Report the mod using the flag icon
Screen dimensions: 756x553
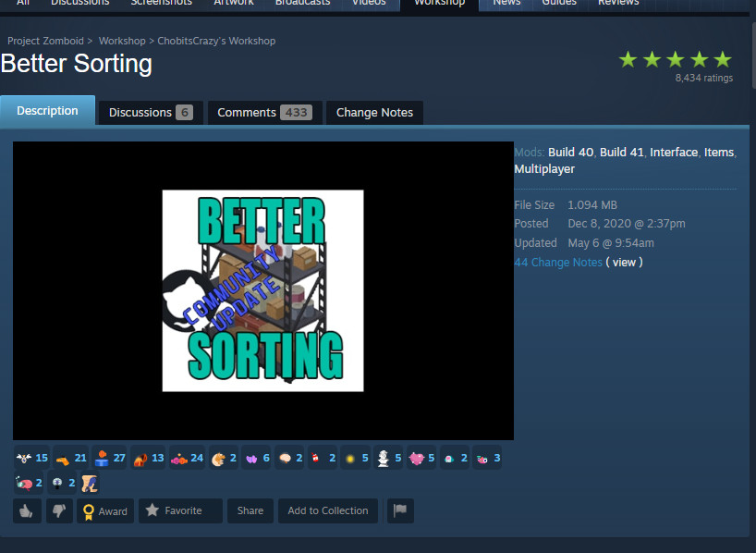pyautogui.click(x=399, y=510)
